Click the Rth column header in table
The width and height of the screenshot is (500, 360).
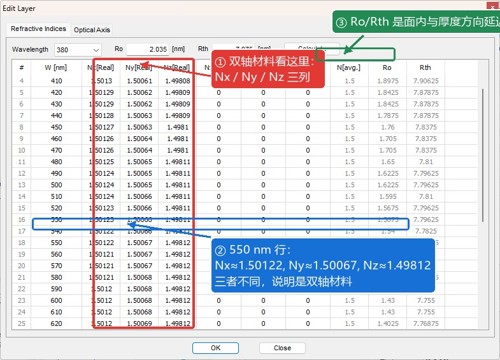(425, 68)
